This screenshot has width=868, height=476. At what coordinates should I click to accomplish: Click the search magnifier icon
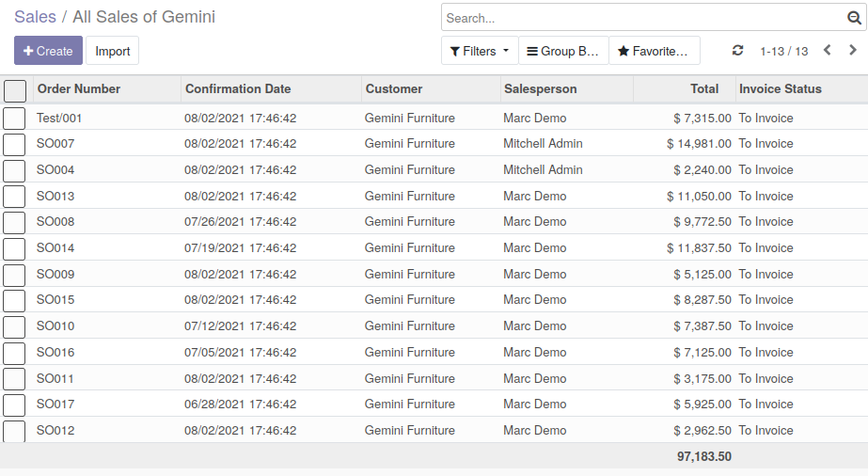854,18
